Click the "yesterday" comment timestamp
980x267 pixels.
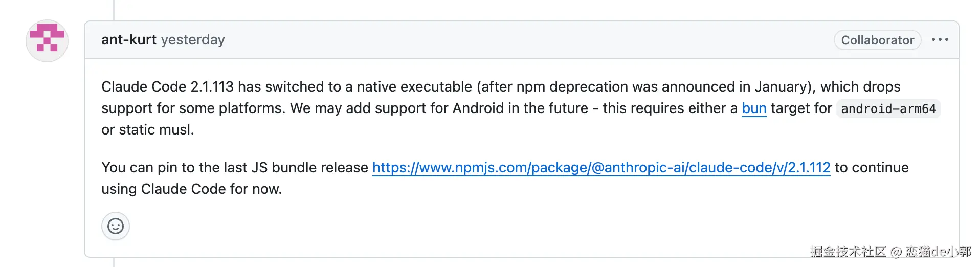pos(193,39)
